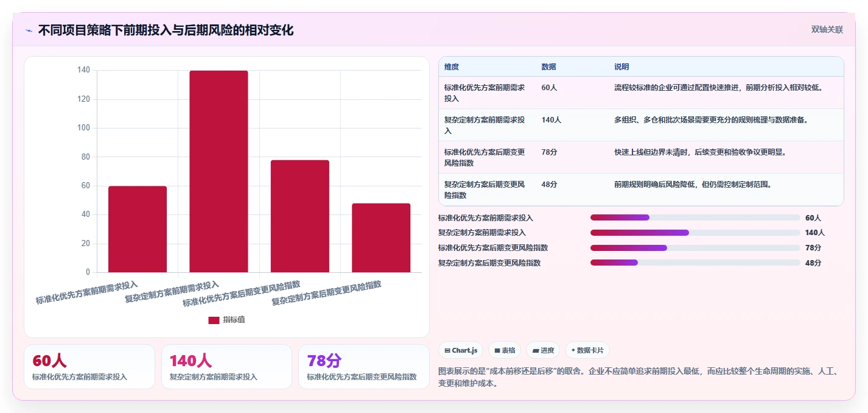Click the chart bar for 标准化优先方案前期需求投入
The image size is (868, 413).
(138, 229)
